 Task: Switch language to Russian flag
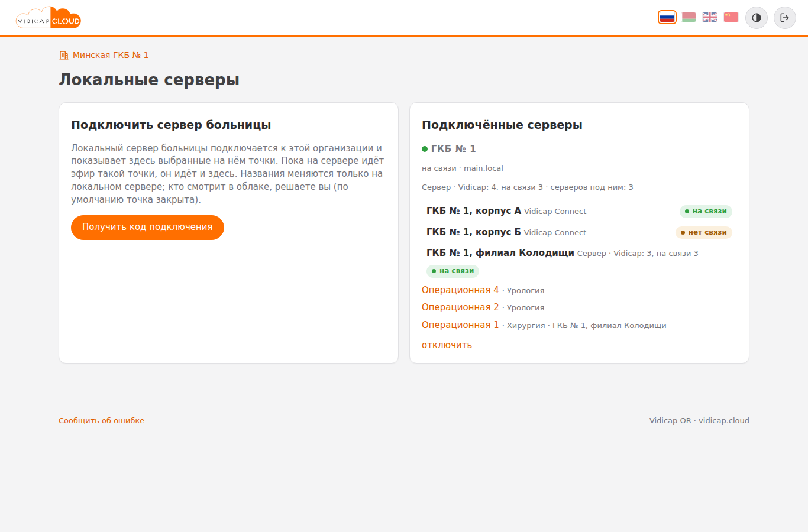click(667, 17)
